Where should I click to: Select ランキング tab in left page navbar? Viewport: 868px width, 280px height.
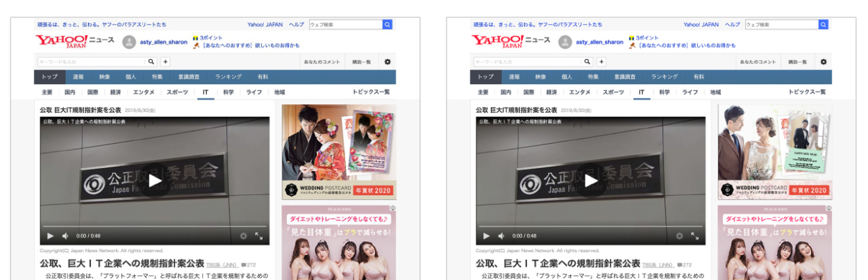228,76
